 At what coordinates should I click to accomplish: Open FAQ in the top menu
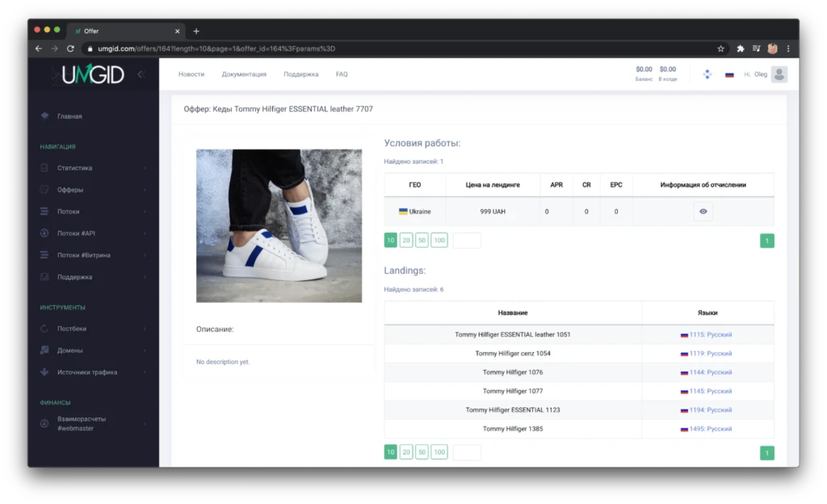342,74
